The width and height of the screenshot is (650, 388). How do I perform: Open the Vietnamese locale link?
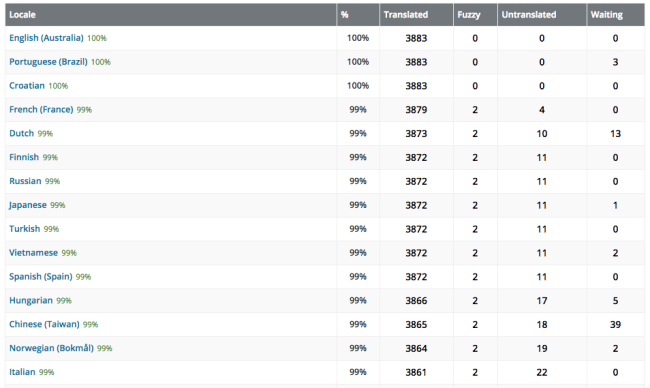[34, 252]
